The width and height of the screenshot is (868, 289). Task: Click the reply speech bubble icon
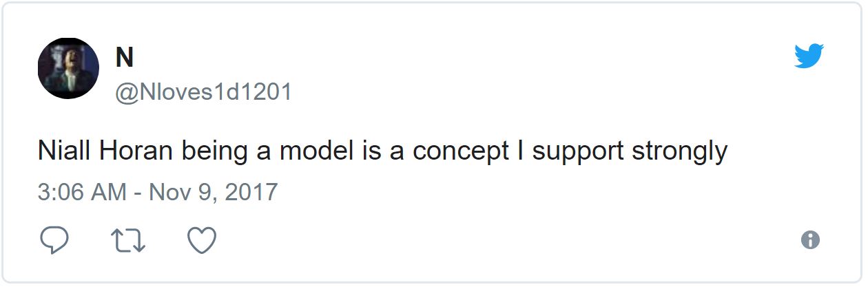[54, 240]
